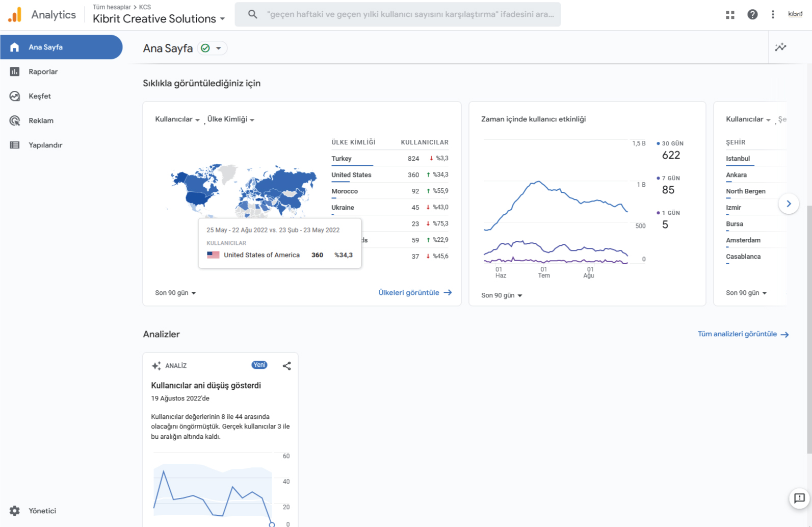Click the KULLANICILAR column header
Screen dimensions: 812x527
[425, 142]
